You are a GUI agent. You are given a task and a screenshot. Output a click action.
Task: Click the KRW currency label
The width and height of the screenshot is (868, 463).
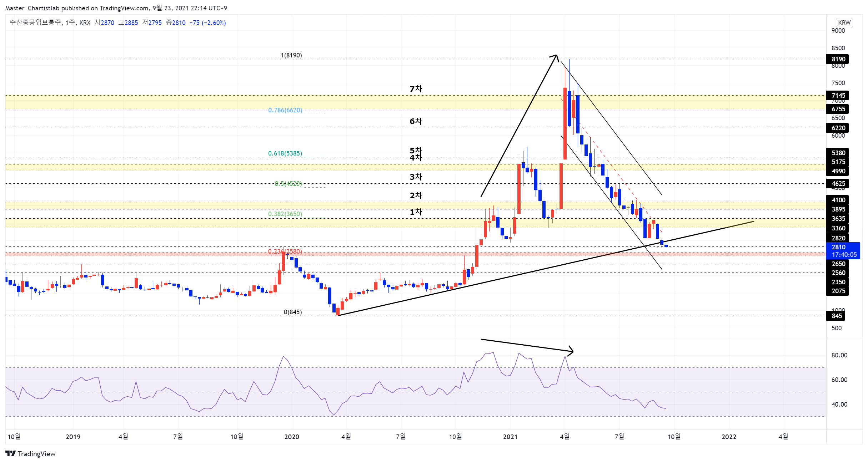[x=844, y=22]
